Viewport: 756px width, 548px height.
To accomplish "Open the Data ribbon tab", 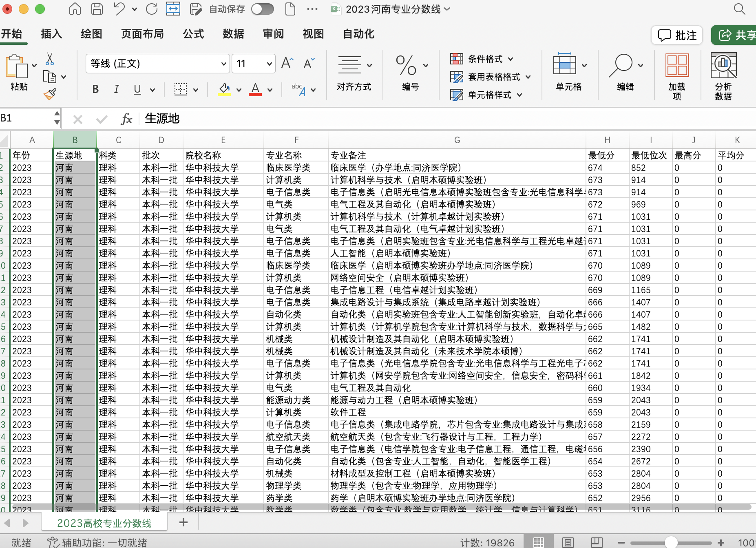I will [x=233, y=34].
